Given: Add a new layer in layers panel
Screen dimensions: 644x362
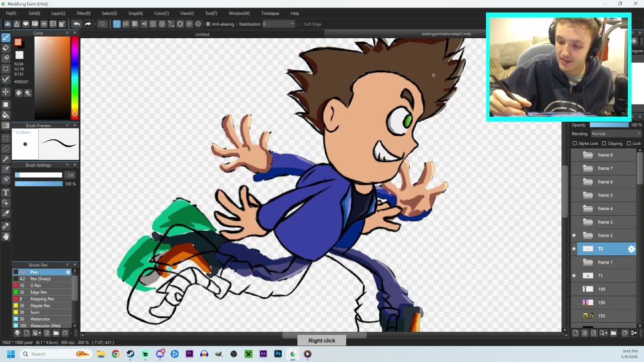Looking at the screenshot, I should point(576,333).
